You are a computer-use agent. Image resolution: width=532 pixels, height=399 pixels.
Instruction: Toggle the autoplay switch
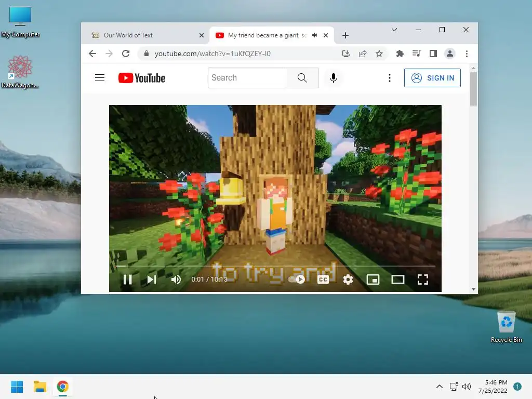[297, 279]
